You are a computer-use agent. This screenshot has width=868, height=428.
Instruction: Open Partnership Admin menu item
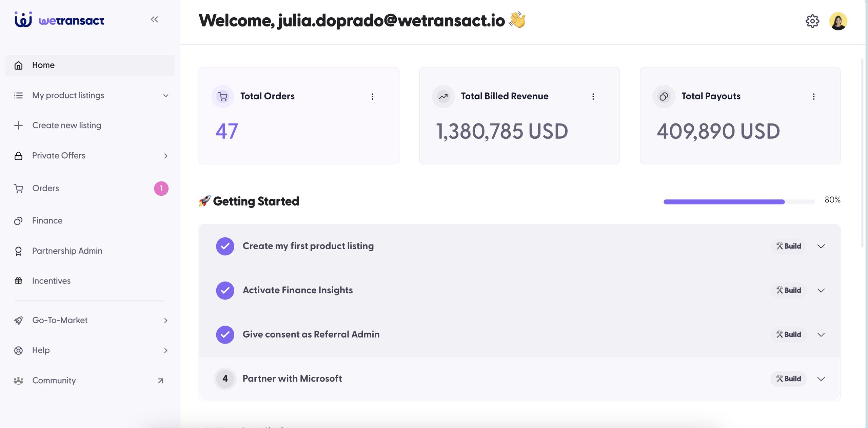pos(67,251)
